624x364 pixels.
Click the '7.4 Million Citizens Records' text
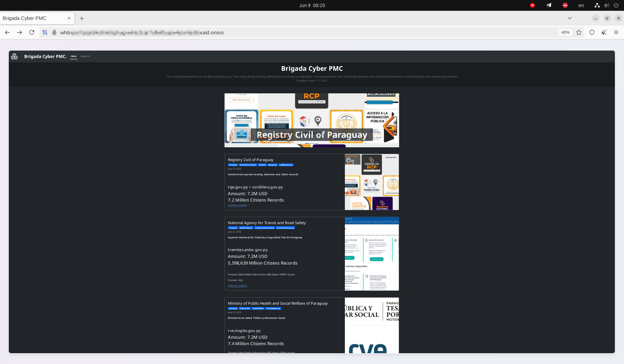(x=256, y=344)
